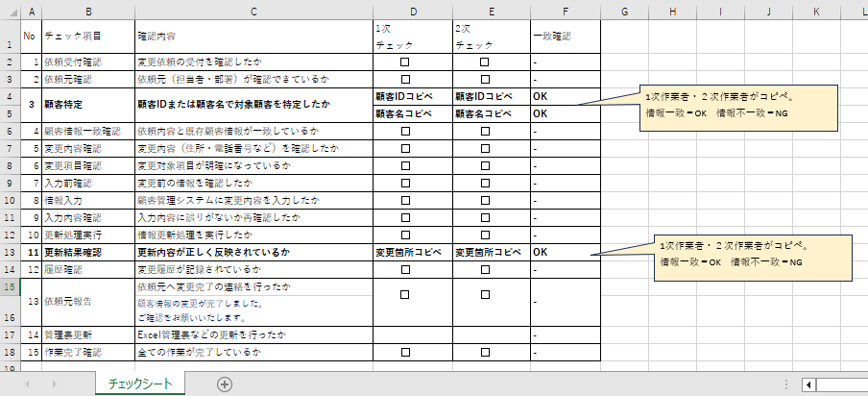Tick 1次 checkbox for 履歴確認
Image resolution: width=868 pixels, height=396 pixels.
tap(405, 270)
